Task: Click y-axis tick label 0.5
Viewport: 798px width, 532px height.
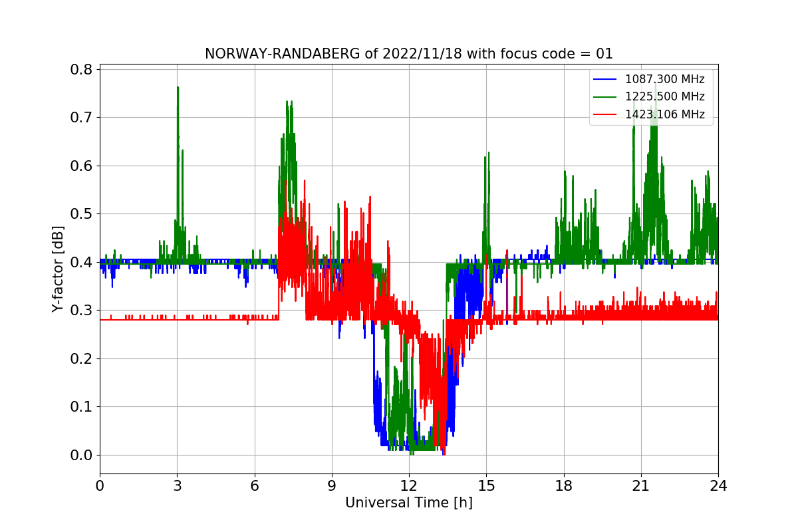Action: pos(81,214)
